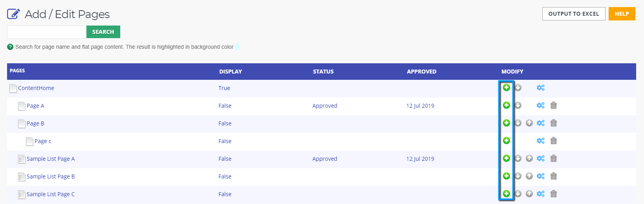This screenshot has width=644, height=204.
Task: Add a subpage under Sample List Page B
Action: point(506,176)
